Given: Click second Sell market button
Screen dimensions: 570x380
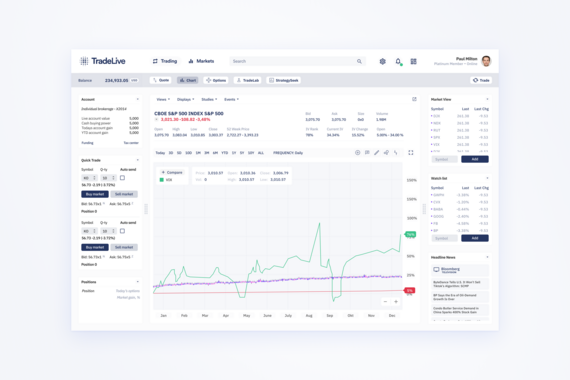Looking at the screenshot, I should 124,247.
